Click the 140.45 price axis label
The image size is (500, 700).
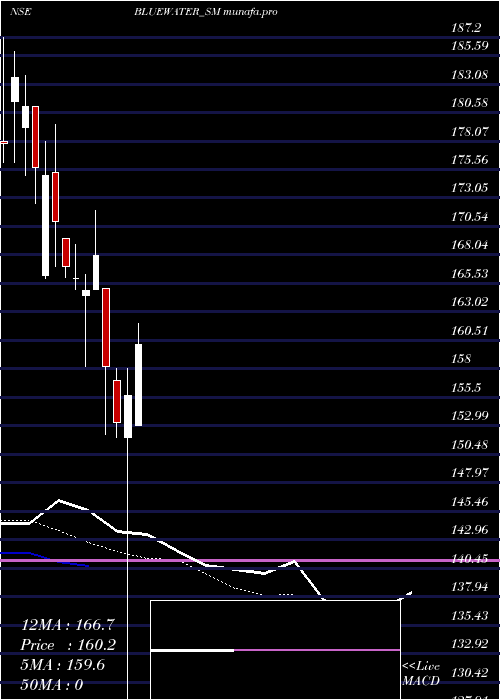pyautogui.click(x=470, y=558)
